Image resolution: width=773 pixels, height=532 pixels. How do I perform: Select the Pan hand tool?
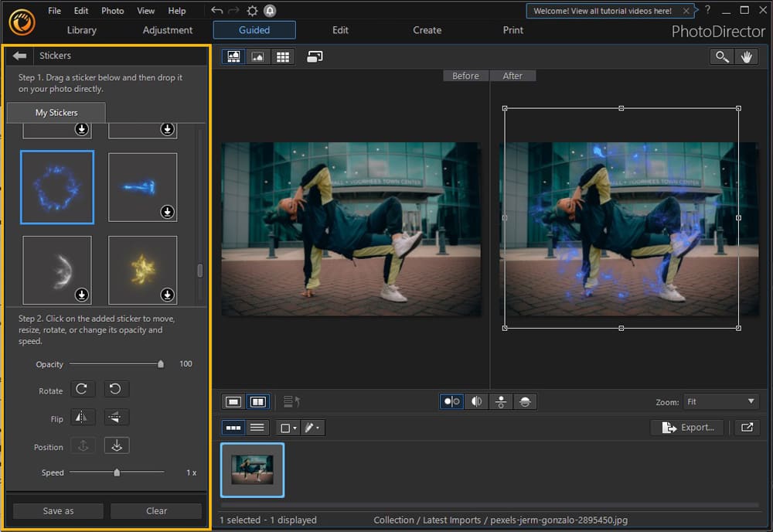[x=747, y=56]
